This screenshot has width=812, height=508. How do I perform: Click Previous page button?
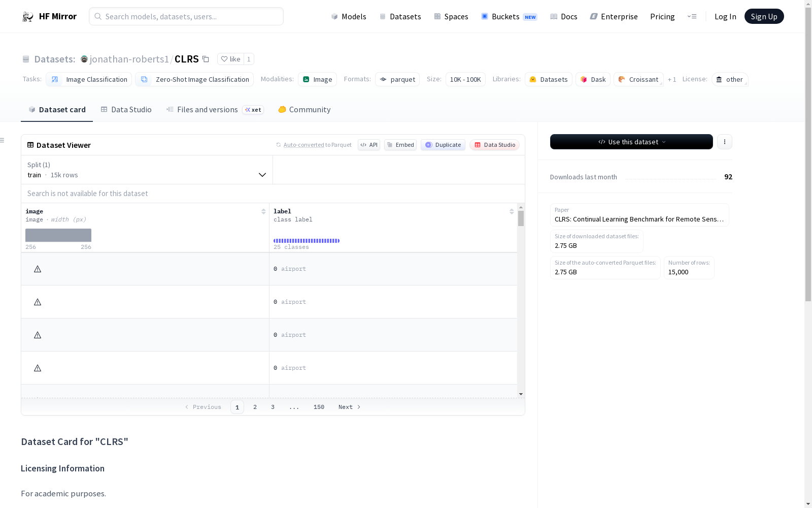pyautogui.click(x=203, y=407)
